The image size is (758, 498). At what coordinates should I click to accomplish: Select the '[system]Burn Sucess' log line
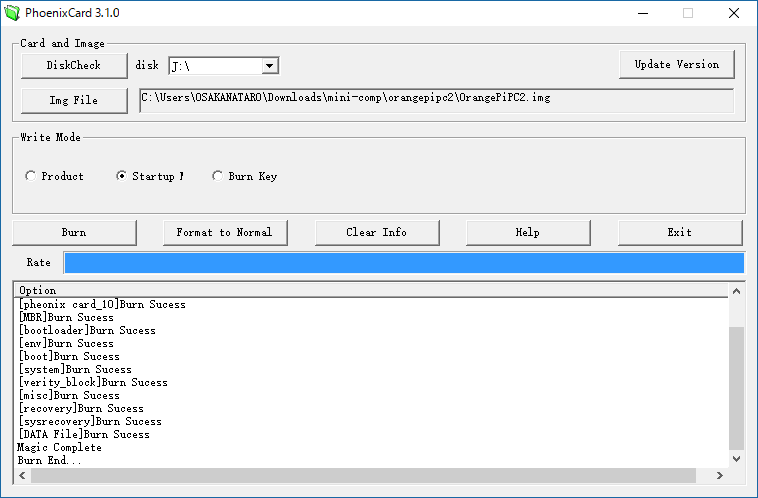tap(75, 370)
